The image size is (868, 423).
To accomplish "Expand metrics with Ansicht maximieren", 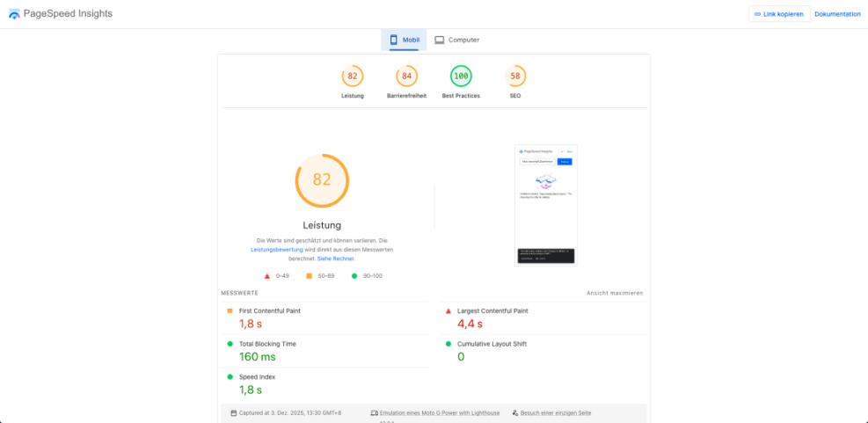I will [615, 293].
